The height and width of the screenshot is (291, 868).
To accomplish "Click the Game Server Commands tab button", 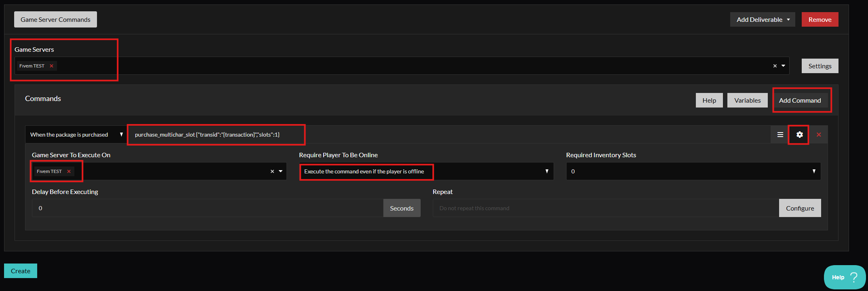I will point(55,19).
